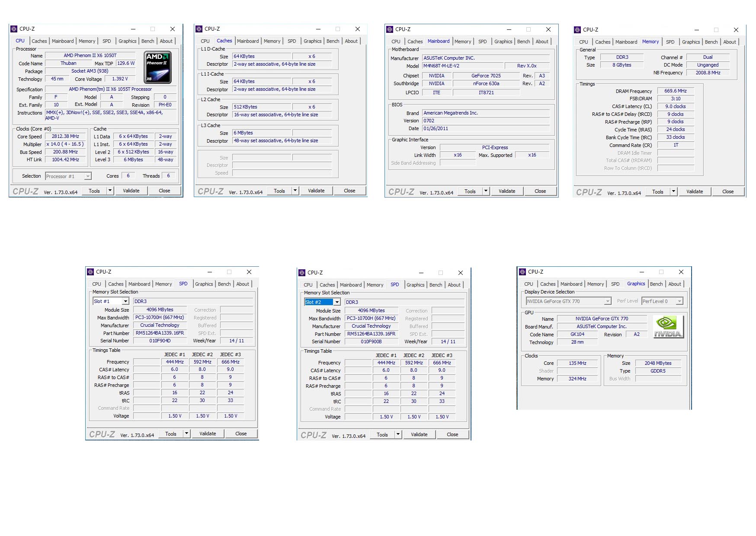Click Validate in the Slot #2 window
756x536 pixels.
(x=419, y=434)
